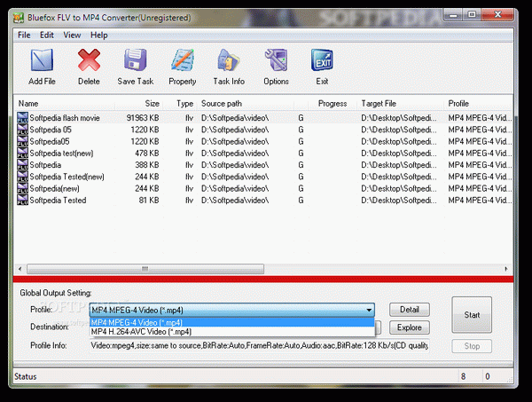Click FLV icon beside Softpedia test(new)
The height and width of the screenshot is (402, 532).
click(22, 153)
